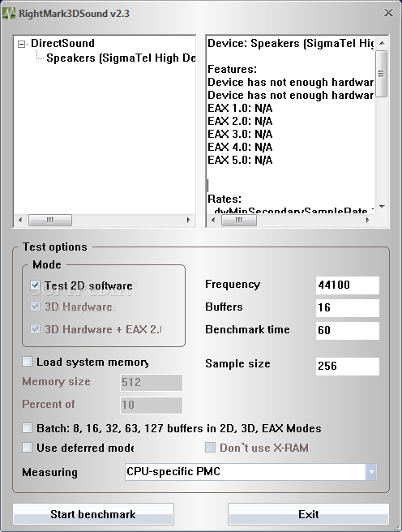Collapse the DirectSound tree node
The width and height of the screenshot is (402, 532).
click(21, 44)
